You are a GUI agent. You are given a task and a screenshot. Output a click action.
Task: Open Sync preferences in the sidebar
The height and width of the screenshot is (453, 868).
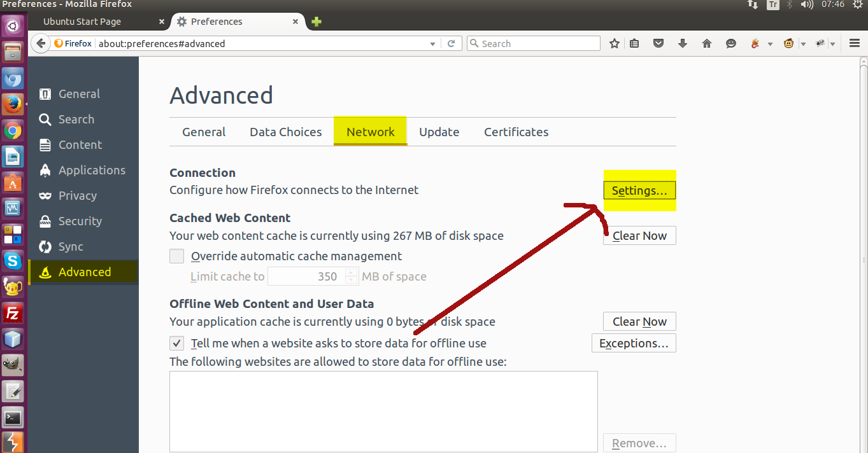click(83, 247)
